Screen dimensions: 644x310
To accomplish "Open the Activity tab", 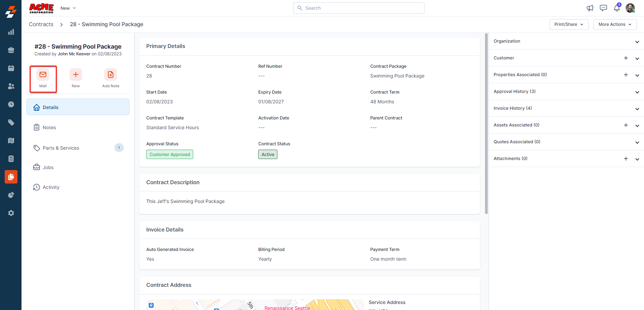I will pos(51,187).
